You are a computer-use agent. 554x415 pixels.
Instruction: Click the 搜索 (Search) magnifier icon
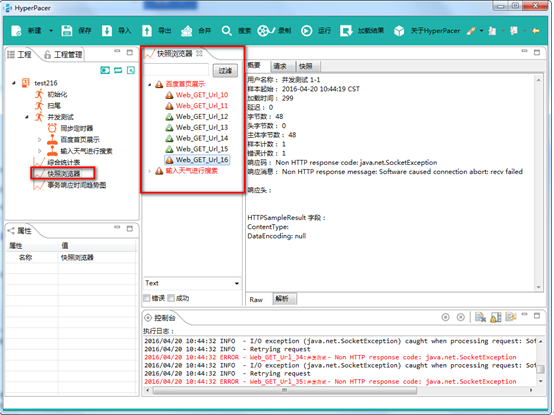point(226,31)
